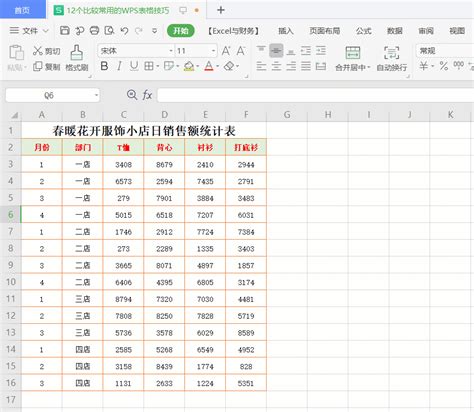The image size is (474, 412).
Task: Click the Undo arrow icon
Action: pyautogui.click(x=124, y=31)
